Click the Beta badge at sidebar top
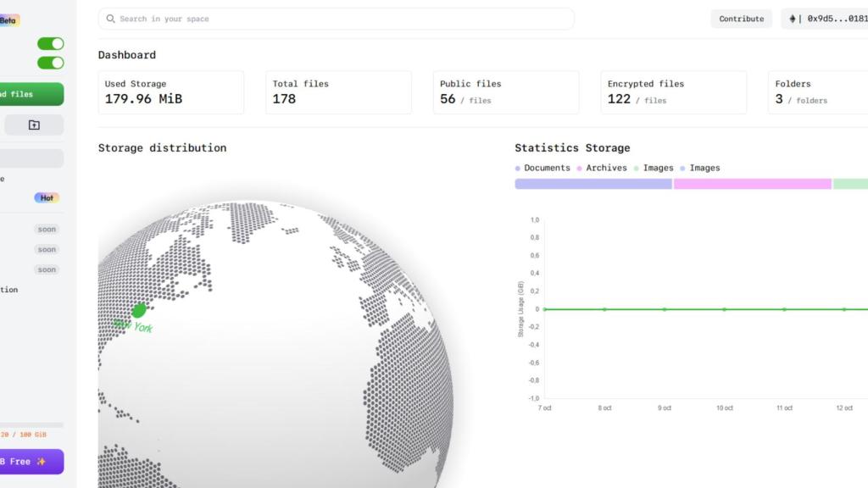The image size is (868, 488). [x=8, y=20]
